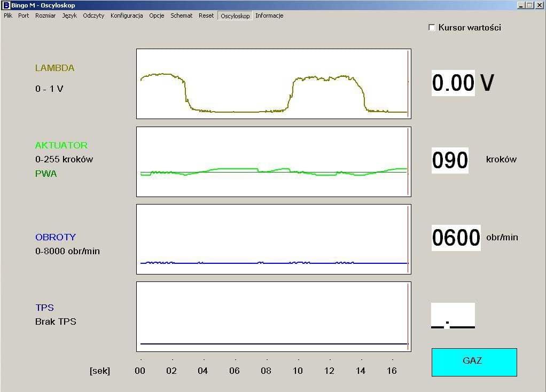Select the Oscyloskop menu item
The width and height of the screenshot is (546, 392).
click(235, 16)
